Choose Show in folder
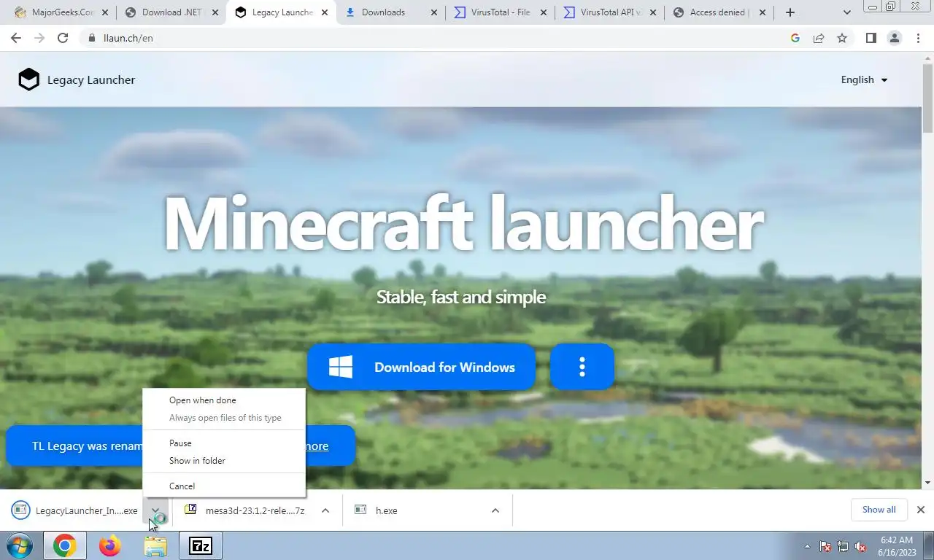Viewport: 934px width, 560px height. (224, 461)
